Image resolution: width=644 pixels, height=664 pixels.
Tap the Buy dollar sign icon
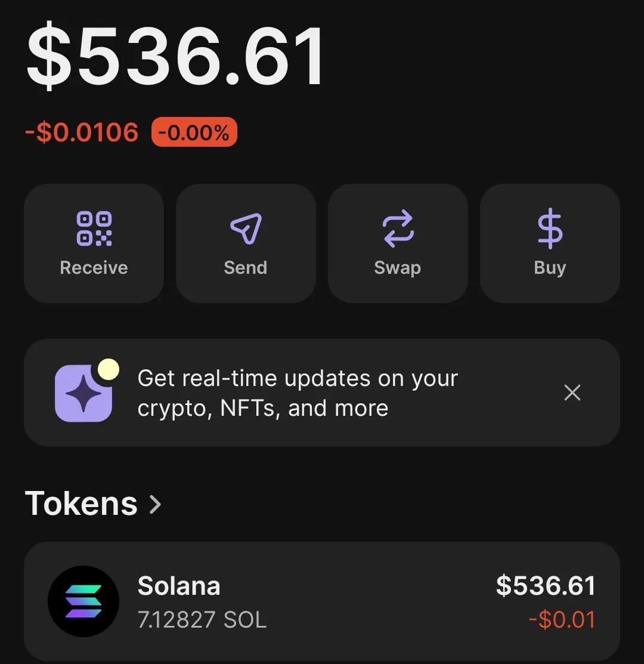pos(550,228)
